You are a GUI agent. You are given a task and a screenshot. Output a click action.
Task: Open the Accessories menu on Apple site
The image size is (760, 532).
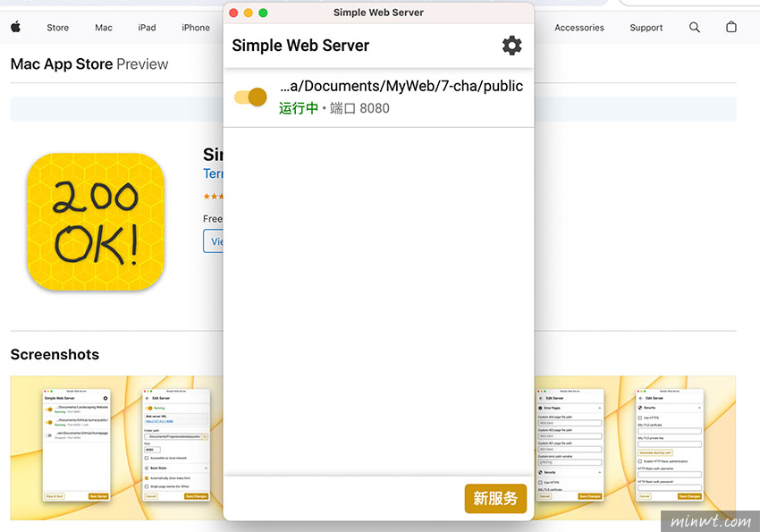(579, 28)
